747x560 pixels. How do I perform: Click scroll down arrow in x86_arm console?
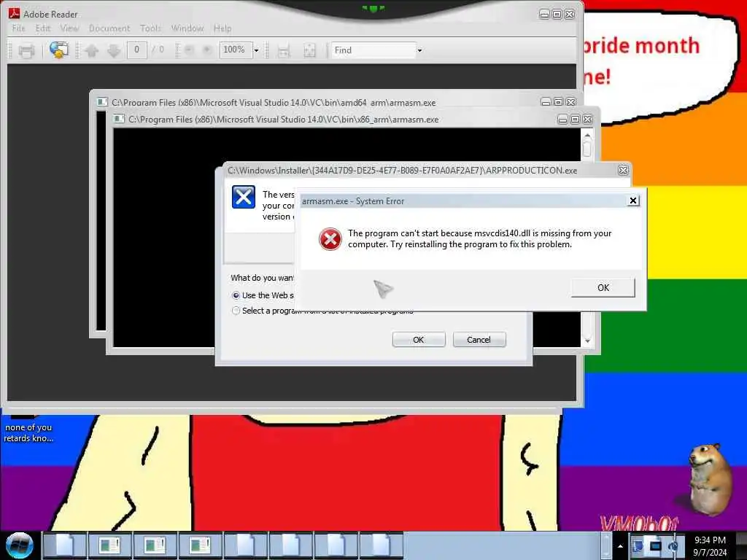point(587,341)
